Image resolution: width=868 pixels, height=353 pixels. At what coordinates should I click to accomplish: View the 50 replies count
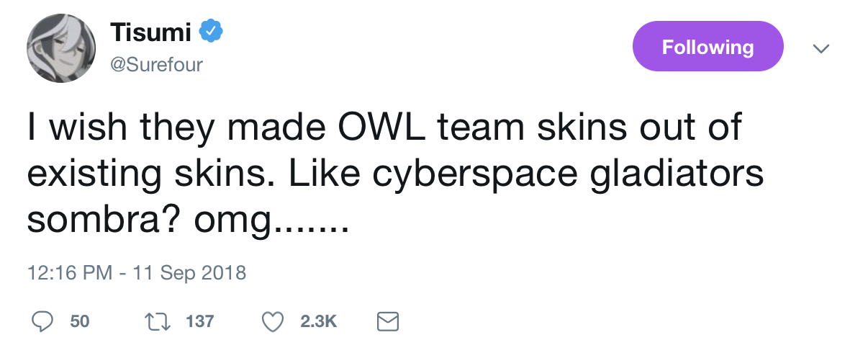pyautogui.click(x=80, y=321)
